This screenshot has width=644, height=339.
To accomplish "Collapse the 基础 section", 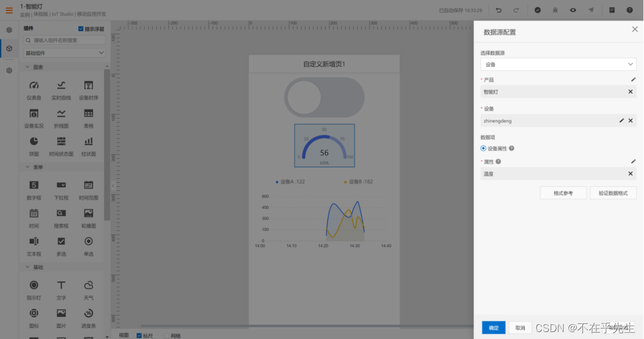I will click(x=27, y=267).
